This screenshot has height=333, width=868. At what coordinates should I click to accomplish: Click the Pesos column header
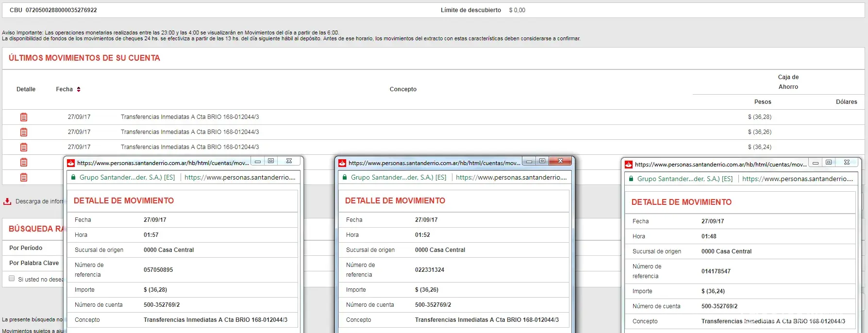pos(762,102)
